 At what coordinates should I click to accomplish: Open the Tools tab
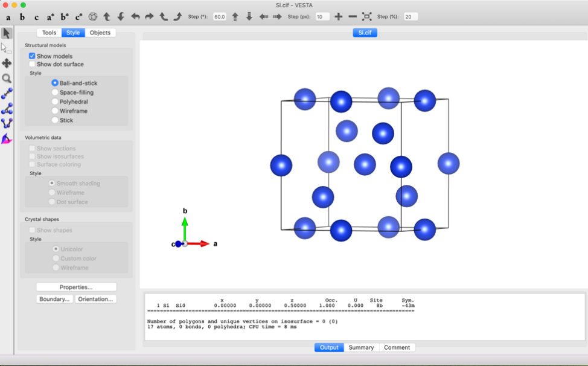[x=49, y=33]
